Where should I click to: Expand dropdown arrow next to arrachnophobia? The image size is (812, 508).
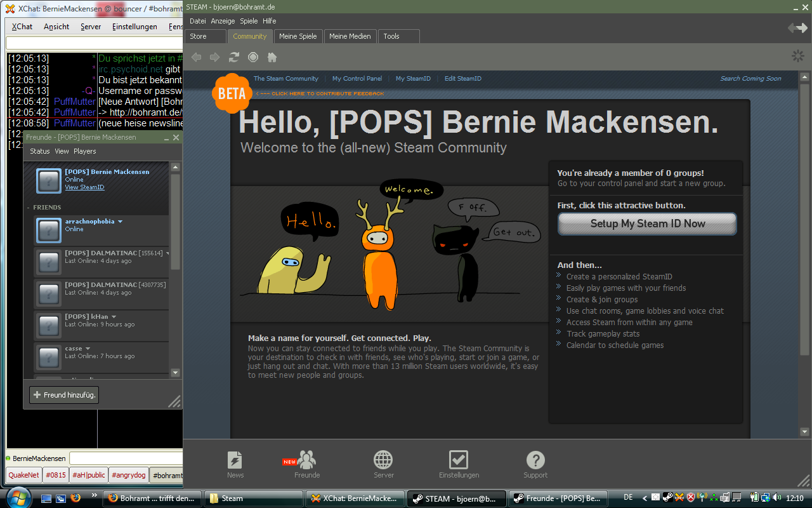[x=121, y=222]
